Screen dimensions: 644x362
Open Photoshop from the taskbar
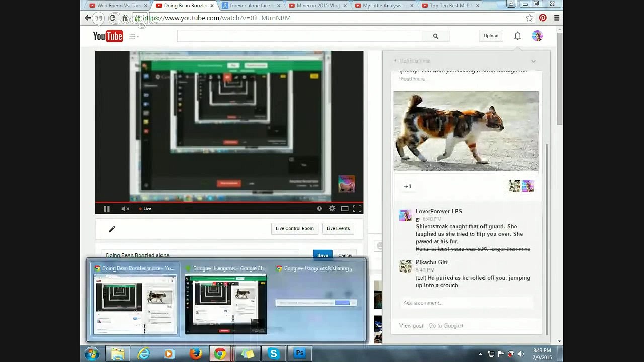[x=299, y=354]
